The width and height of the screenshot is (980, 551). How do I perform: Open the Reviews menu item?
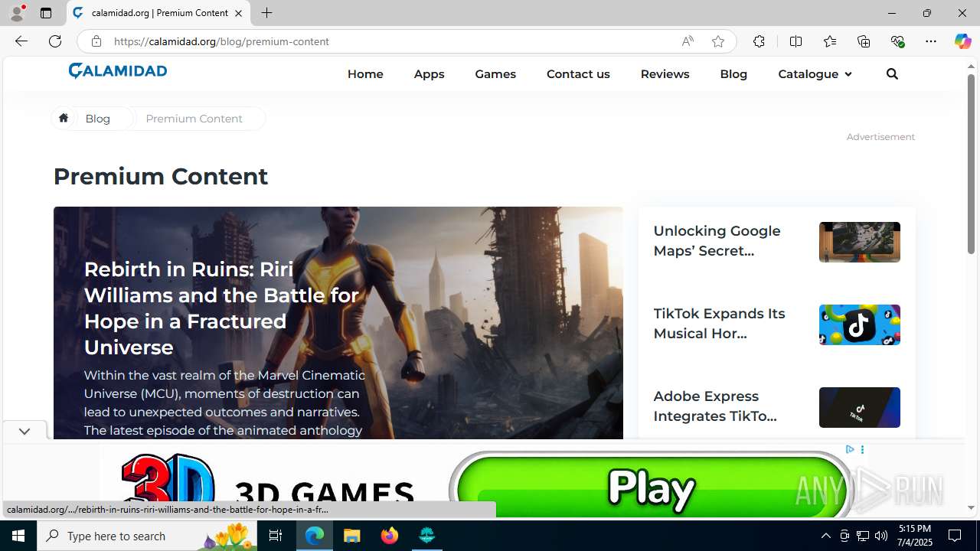coord(665,73)
